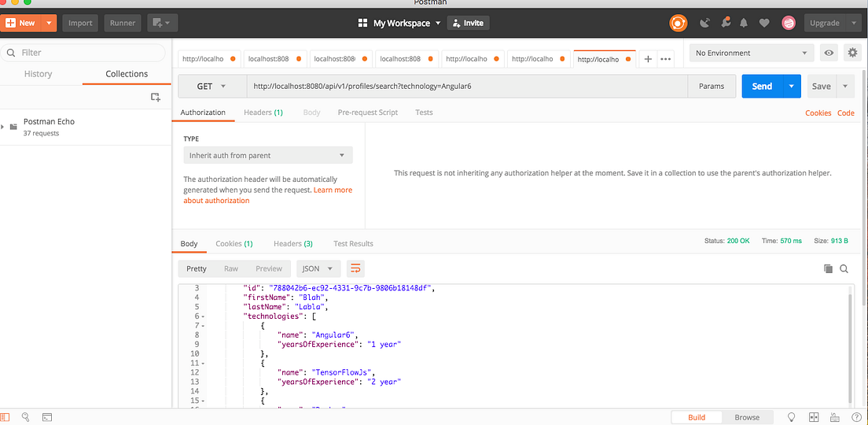The image size is (868, 425).
Task: Open the JSON format dropdown
Action: 318,268
